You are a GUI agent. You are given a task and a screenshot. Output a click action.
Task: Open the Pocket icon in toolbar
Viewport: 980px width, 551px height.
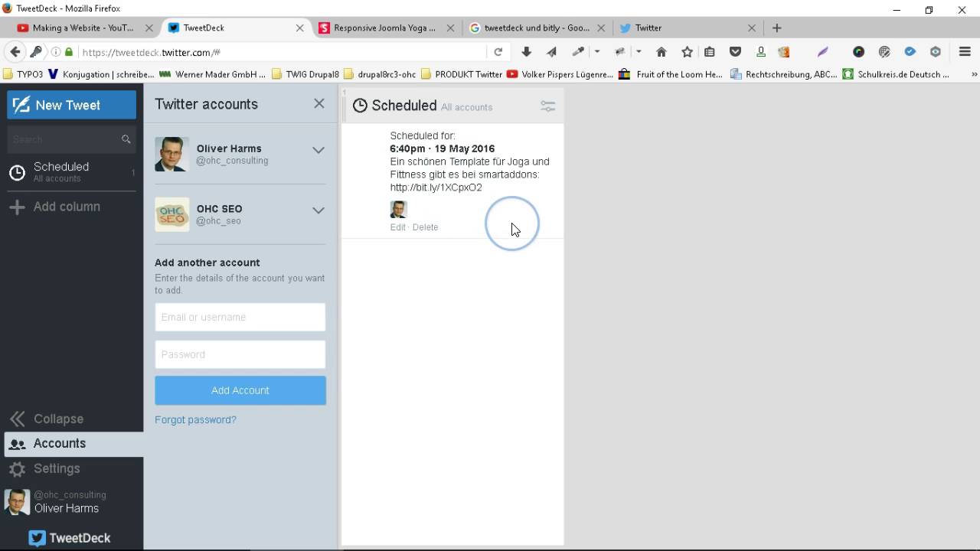pos(735,52)
